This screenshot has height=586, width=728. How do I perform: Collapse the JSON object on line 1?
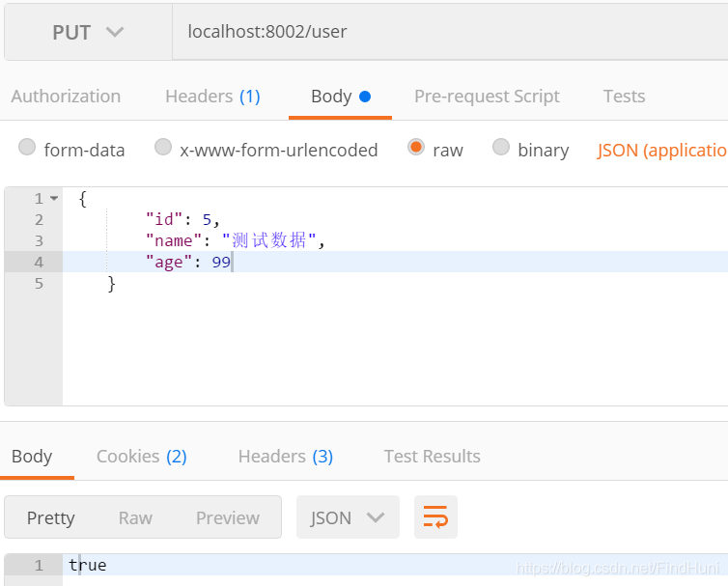54,198
